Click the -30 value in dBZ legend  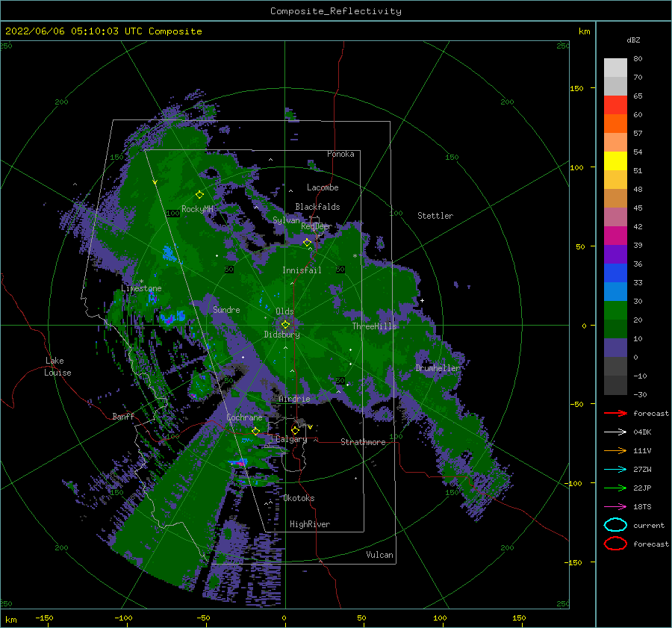640,394
